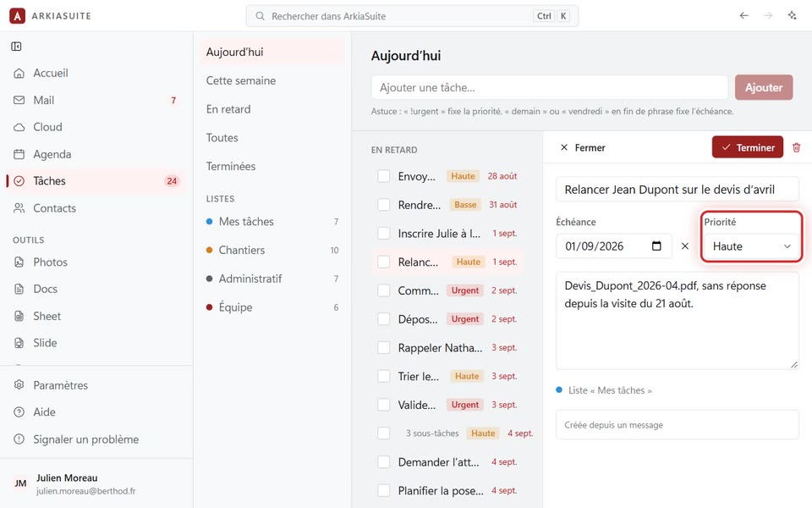
Task: Launch the Sheet tool
Action: pyautogui.click(x=96, y=316)
